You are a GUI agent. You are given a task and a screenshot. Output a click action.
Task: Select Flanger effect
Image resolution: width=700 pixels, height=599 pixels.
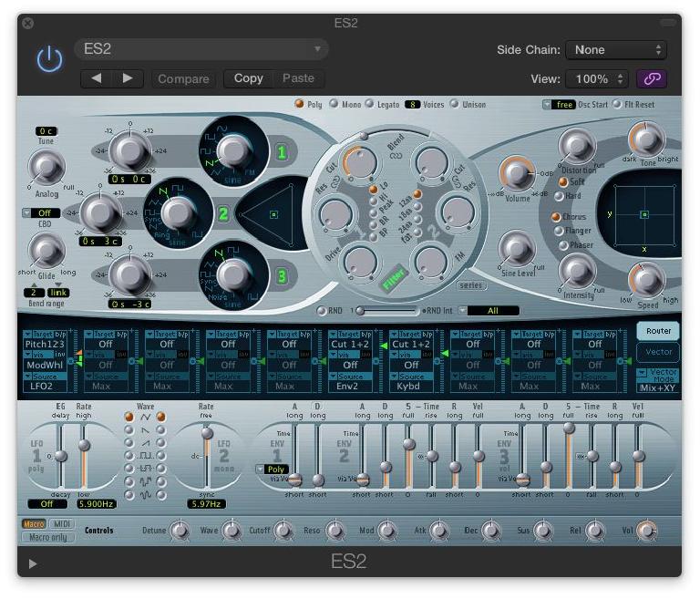[x=559, y=231]
